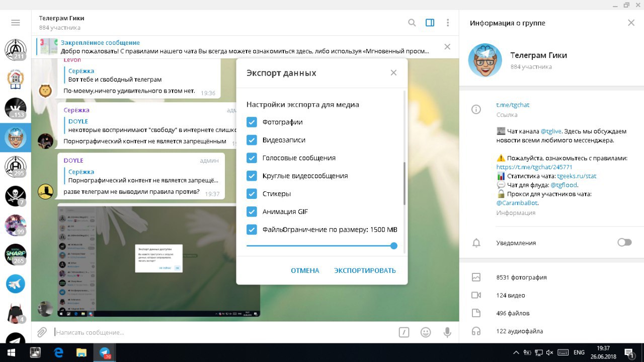Uncheck the Фотографии checkbox
This screenshot has width=644, height=362.
252,122
